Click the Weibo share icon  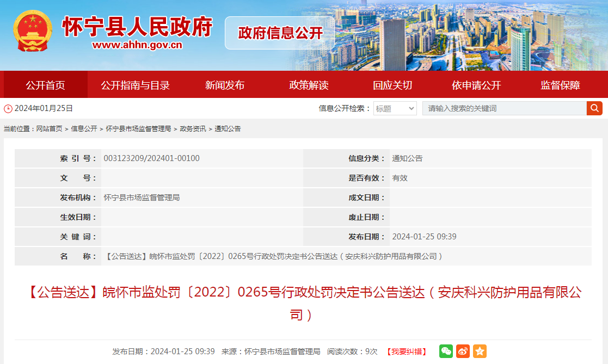(463, 351)
